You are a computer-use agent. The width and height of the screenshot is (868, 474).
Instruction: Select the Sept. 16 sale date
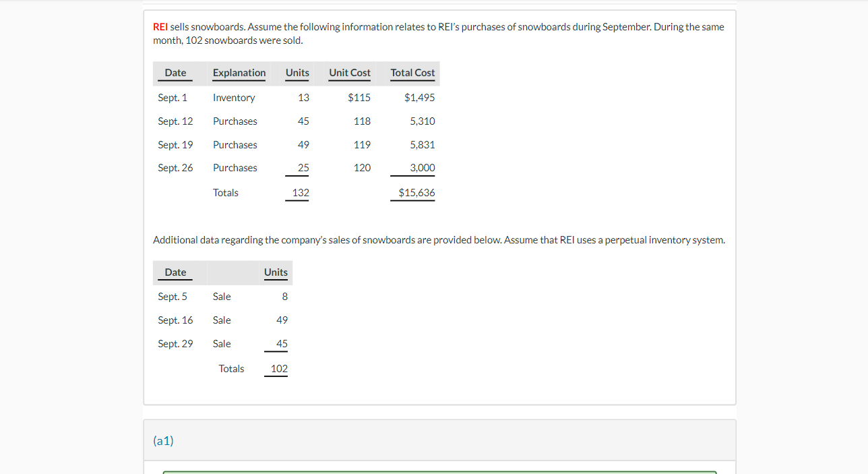pos(175,320)
